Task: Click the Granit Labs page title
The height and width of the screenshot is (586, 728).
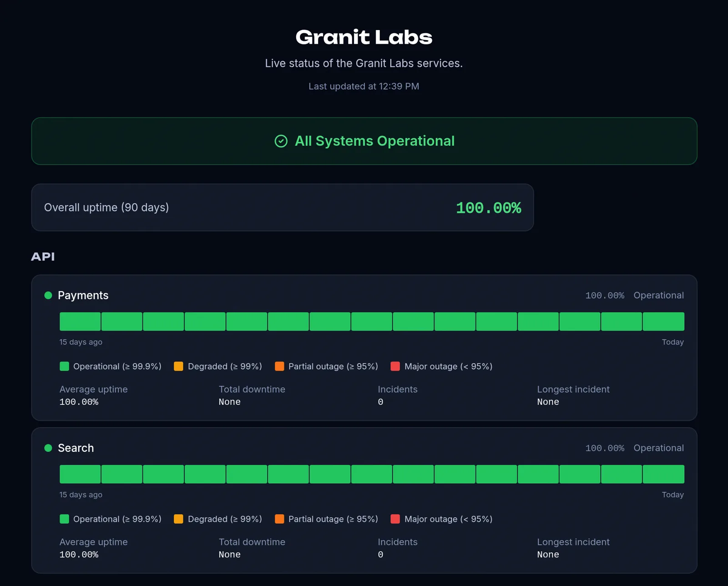Action: click(364, 37)
